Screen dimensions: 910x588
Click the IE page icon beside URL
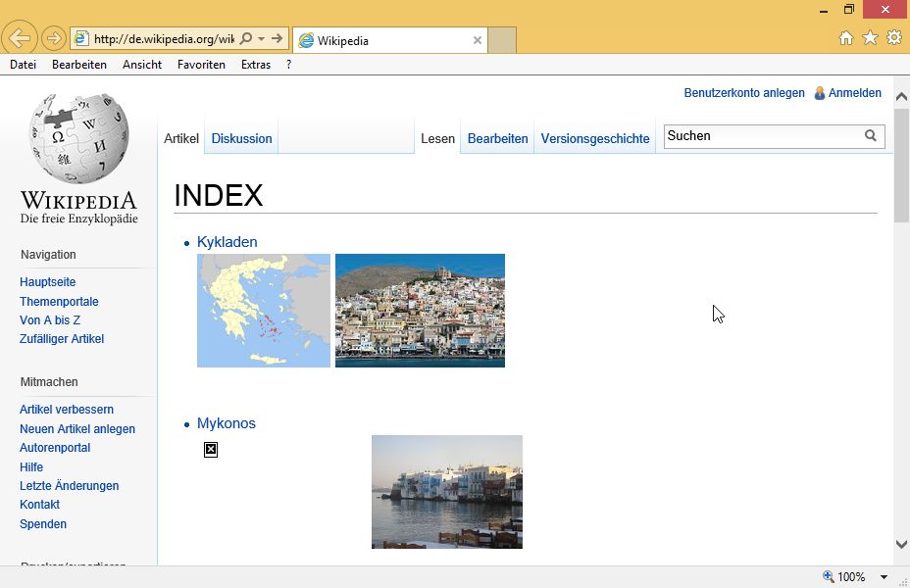[81, 39]
